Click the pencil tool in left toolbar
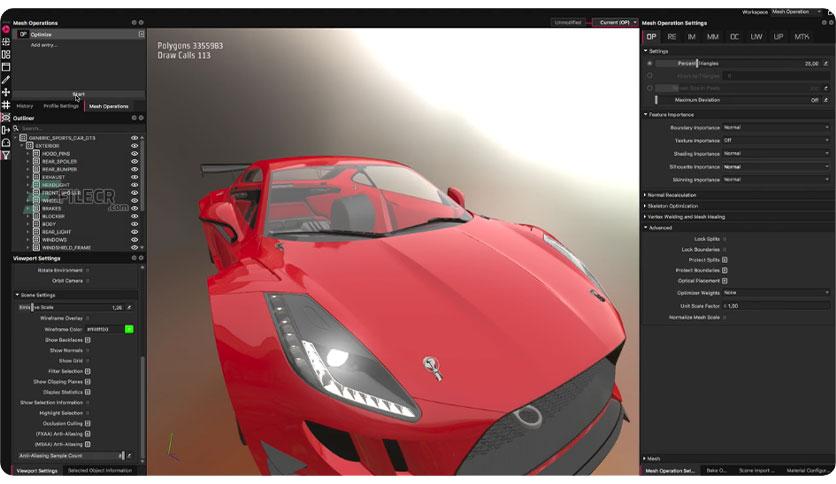Screen dimensions: 836x484 [6, 79]
